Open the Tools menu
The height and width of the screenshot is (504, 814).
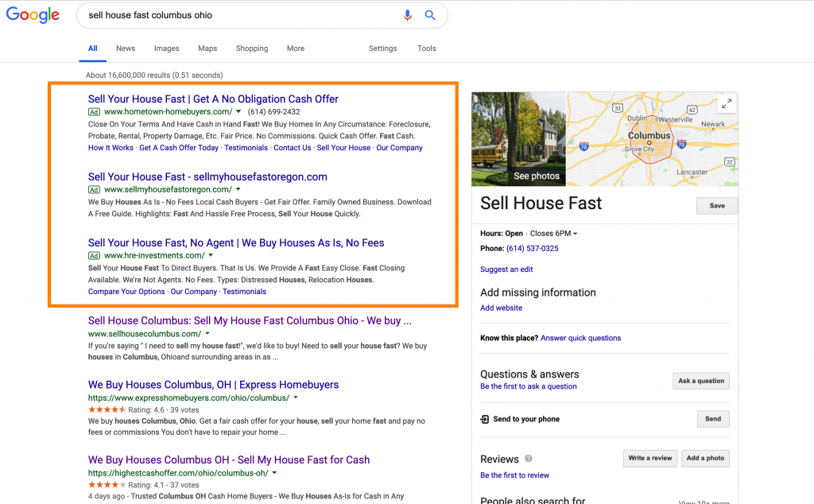point(426,48)
